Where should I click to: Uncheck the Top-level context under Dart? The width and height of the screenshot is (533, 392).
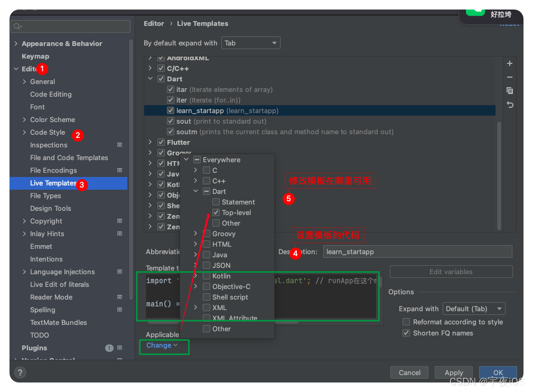point(216,212)
